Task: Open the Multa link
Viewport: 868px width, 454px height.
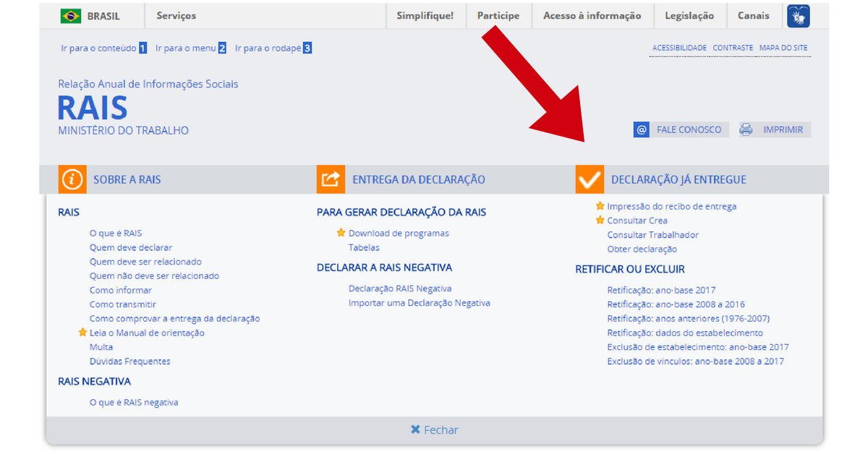Action: pos(101,347)
